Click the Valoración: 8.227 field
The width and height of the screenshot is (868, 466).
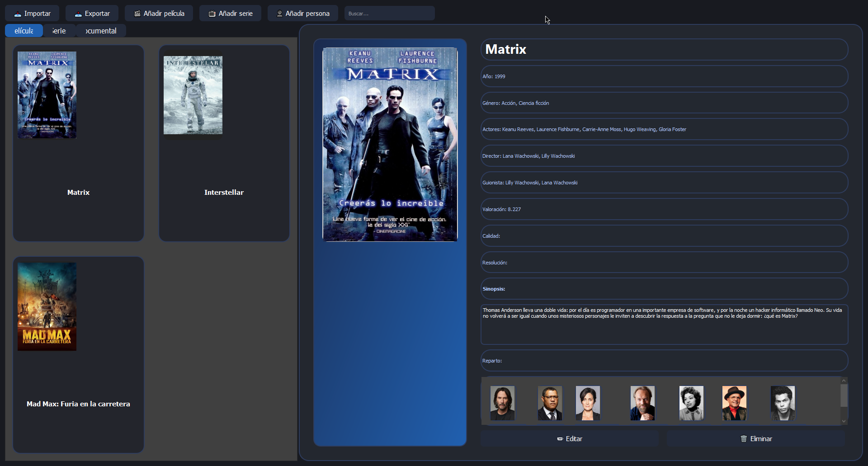coord(664,209)
